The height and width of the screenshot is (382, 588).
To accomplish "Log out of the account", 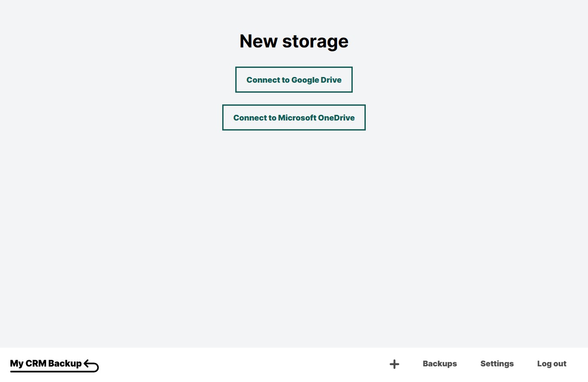I will pyautogui.click(x=552, y=364).
